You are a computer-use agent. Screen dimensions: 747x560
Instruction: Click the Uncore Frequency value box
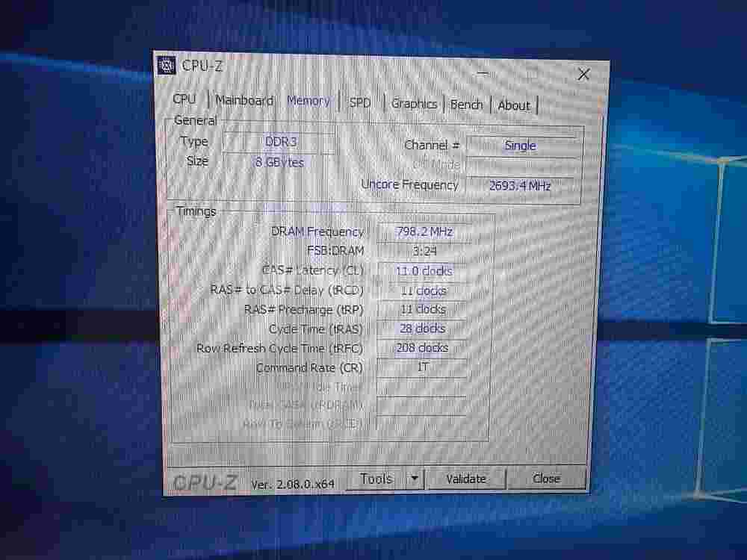pos(520,186)
